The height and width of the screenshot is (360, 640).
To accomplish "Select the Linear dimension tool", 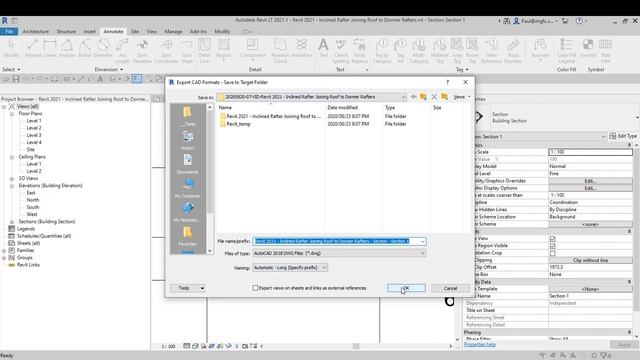I will point(50,48).
